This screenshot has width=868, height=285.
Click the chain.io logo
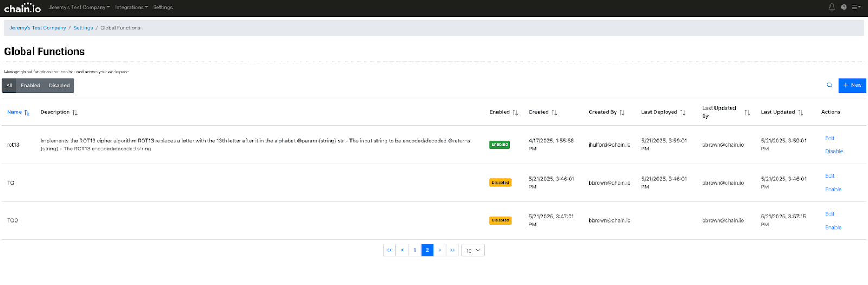[x=22, y=8]
